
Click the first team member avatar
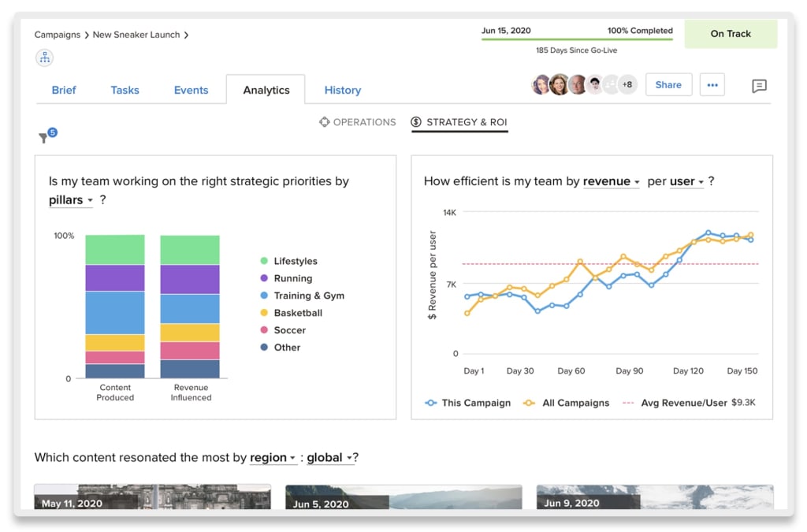542,84
